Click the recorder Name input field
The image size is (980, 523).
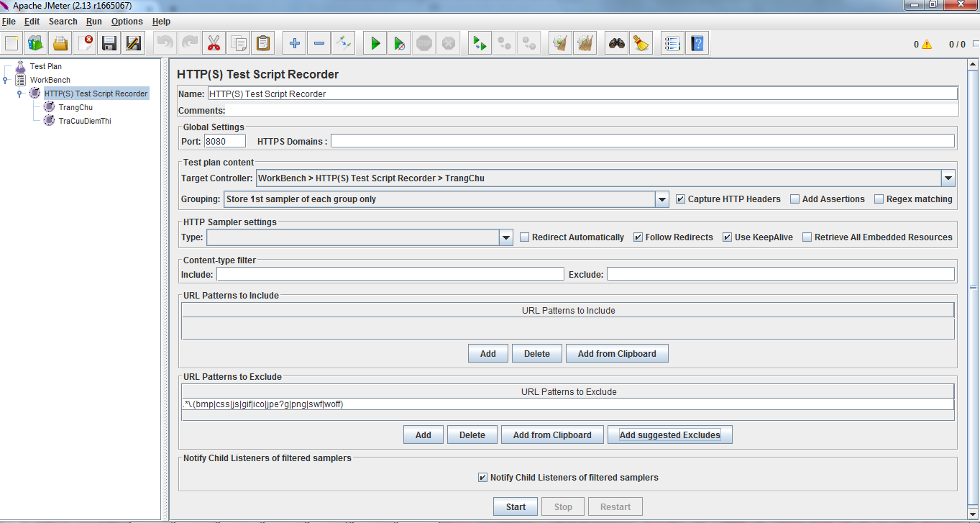tap(582, 94)
